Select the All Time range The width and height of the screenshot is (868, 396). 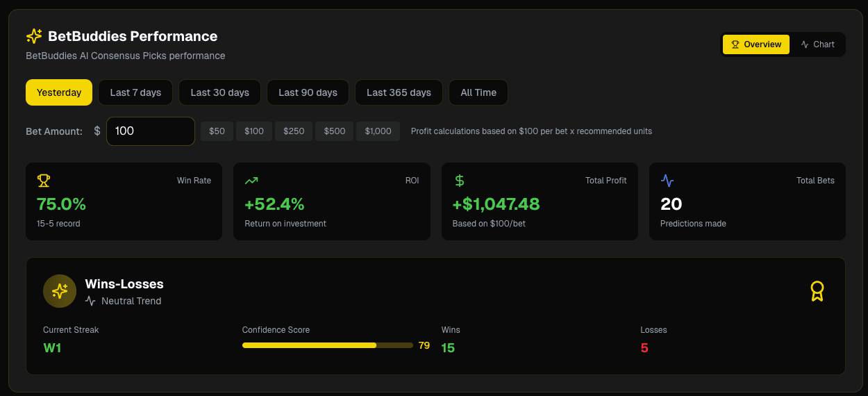(x=478, y=92)
